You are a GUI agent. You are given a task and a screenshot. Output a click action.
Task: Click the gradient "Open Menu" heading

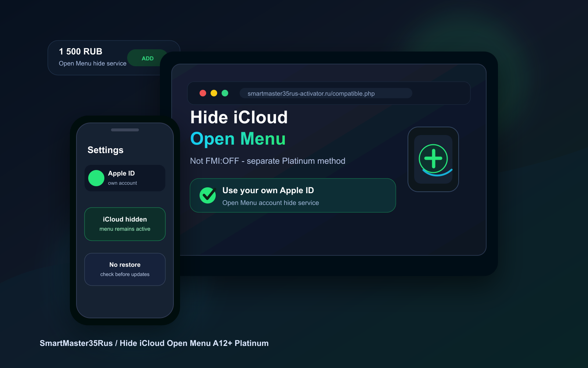pos(238,139)
